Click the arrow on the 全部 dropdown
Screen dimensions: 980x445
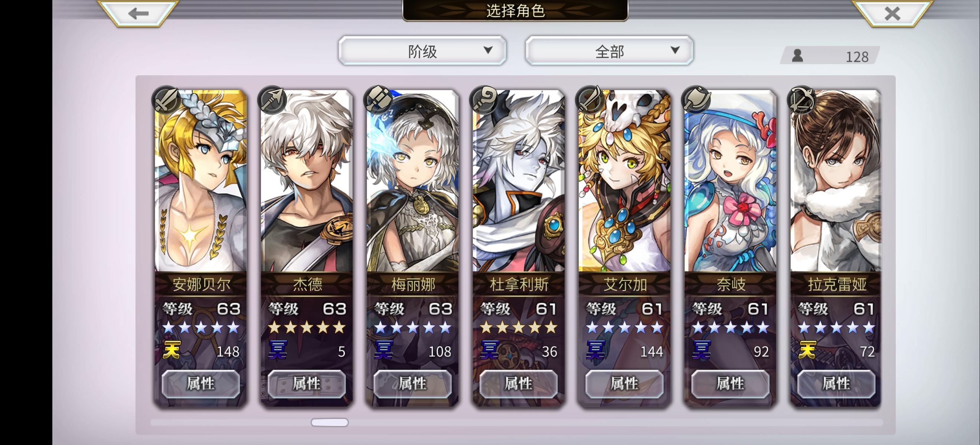[675, 50]
